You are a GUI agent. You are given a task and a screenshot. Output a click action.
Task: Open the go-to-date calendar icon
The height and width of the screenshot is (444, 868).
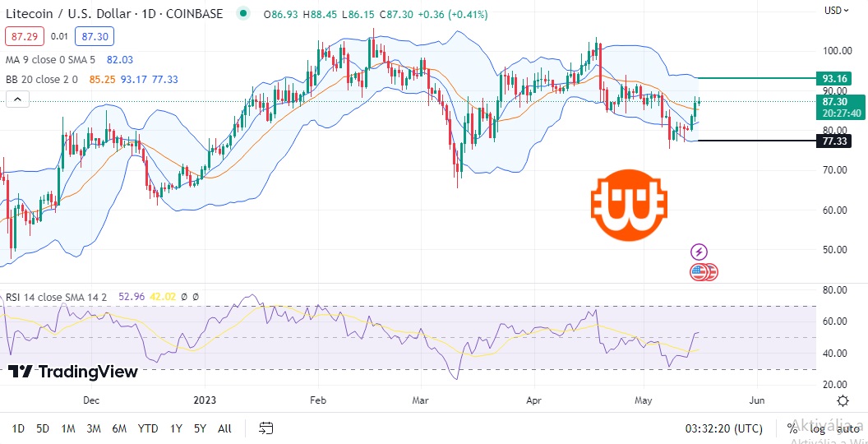tap(266, 428)
